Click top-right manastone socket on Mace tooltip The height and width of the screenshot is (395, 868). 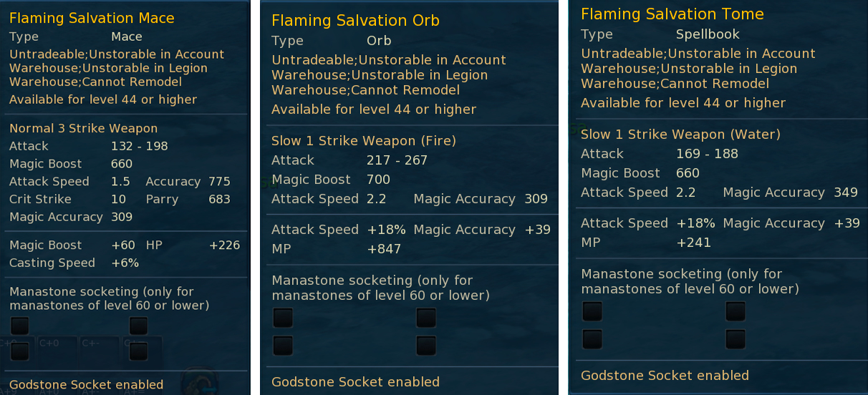pos(139,326)
